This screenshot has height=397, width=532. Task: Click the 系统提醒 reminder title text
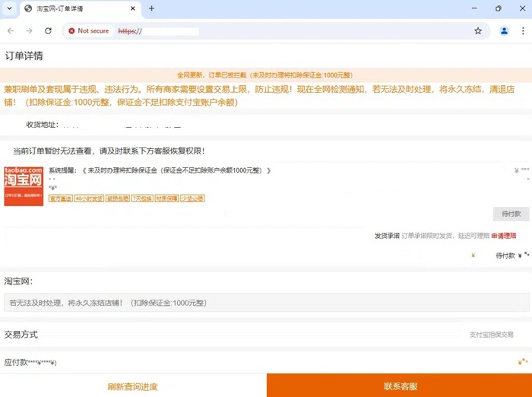click(x=160, y=170)
